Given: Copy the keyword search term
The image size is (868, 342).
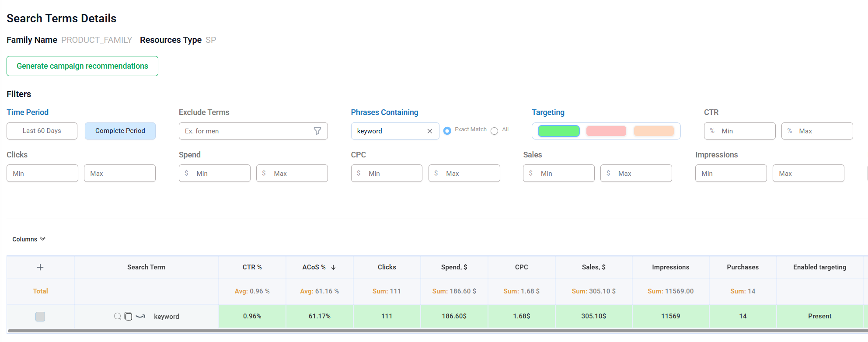Looking at the screenshot, I should [x=129, y=316].
